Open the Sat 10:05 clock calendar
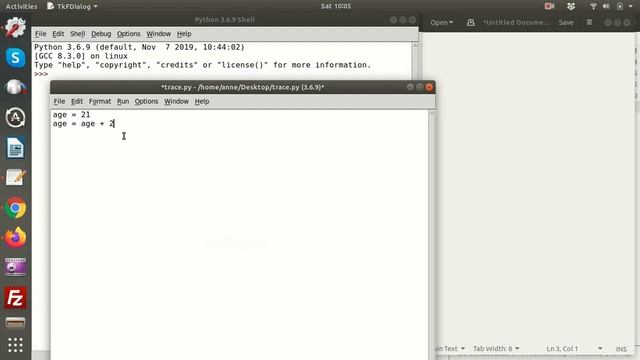The height and width of the screenshot is (360, 640). click(336, 6)
